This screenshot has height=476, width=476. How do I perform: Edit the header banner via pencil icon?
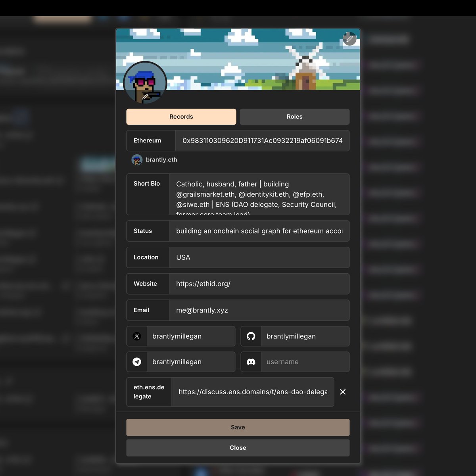pyautogui.click(x=349, y=38)
